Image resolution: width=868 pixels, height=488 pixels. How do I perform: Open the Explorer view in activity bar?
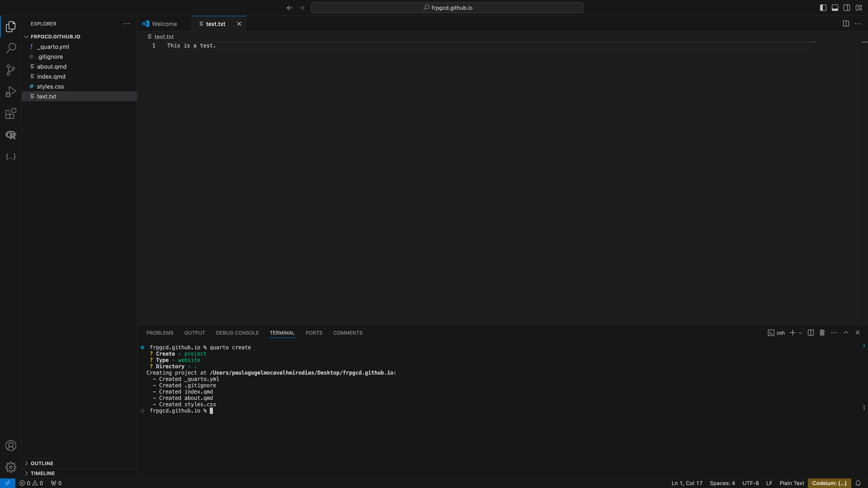click(x=11, y=27)
